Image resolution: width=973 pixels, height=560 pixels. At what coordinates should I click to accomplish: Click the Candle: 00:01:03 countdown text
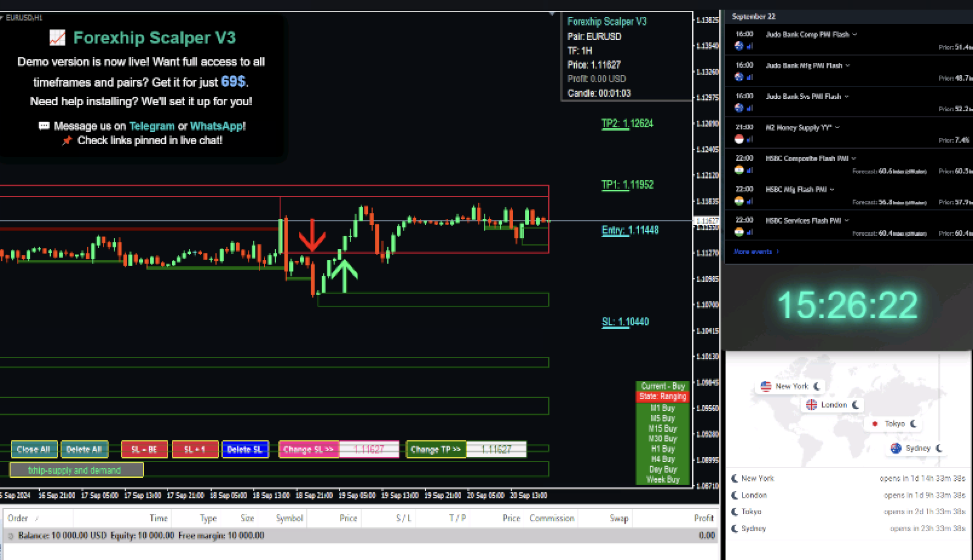[599, 93]
